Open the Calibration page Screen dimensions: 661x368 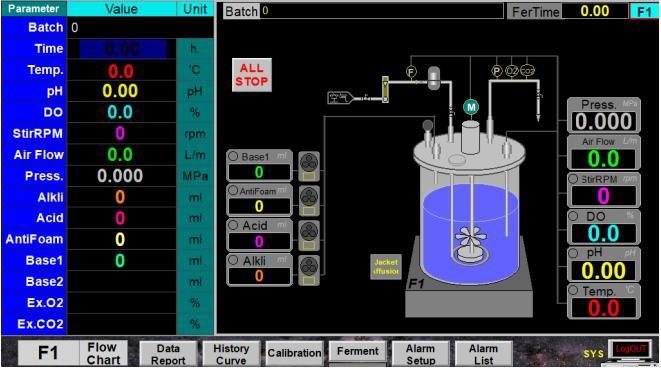tap(294, 353)
